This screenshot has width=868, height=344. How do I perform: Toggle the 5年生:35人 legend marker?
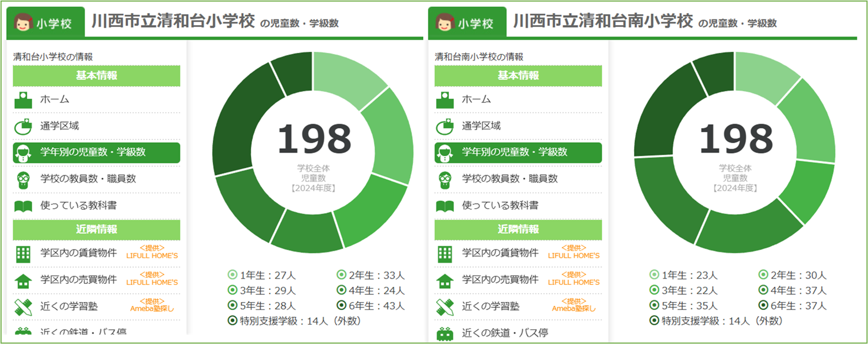tap(654, 305)
